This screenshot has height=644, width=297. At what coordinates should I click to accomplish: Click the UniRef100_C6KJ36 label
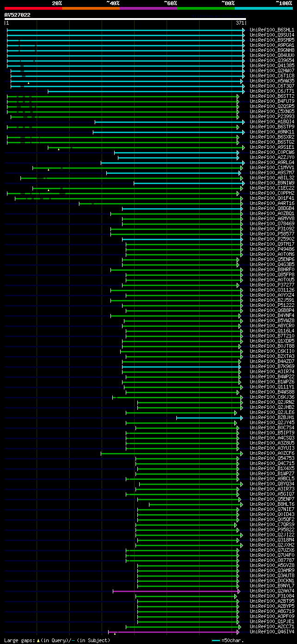pos(272,397)
